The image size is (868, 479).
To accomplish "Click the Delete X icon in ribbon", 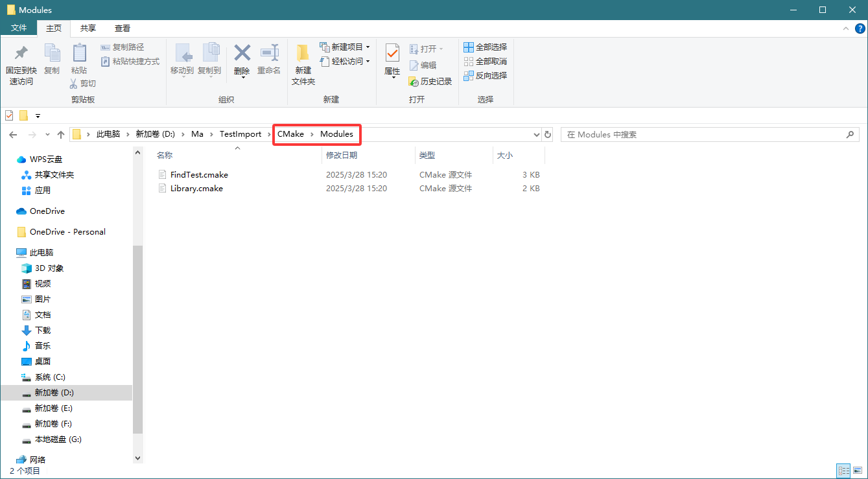I will pos(242,53).
